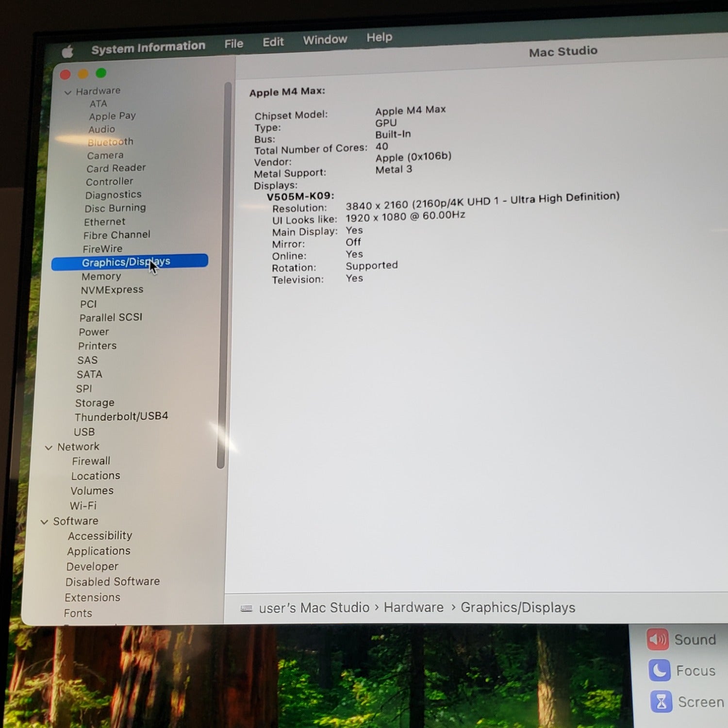
Task: Select Power in the sidebar
Action: click(x=94, y=332)
